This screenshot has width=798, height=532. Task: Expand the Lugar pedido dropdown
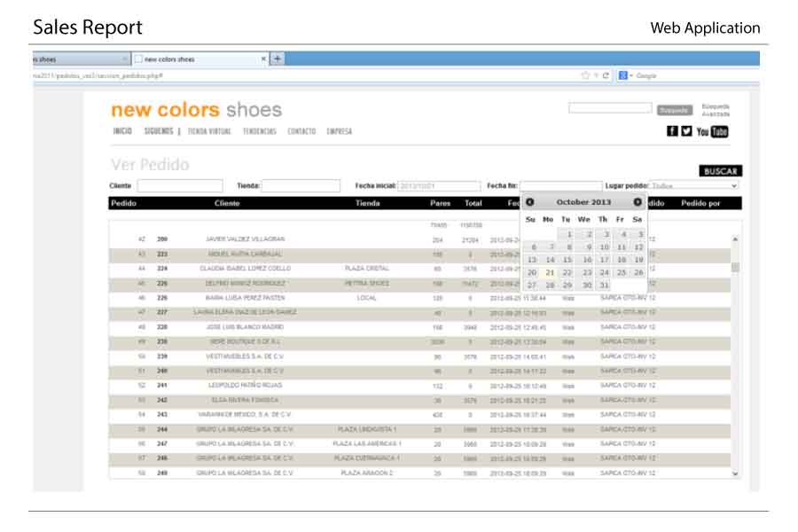(693, 185)
